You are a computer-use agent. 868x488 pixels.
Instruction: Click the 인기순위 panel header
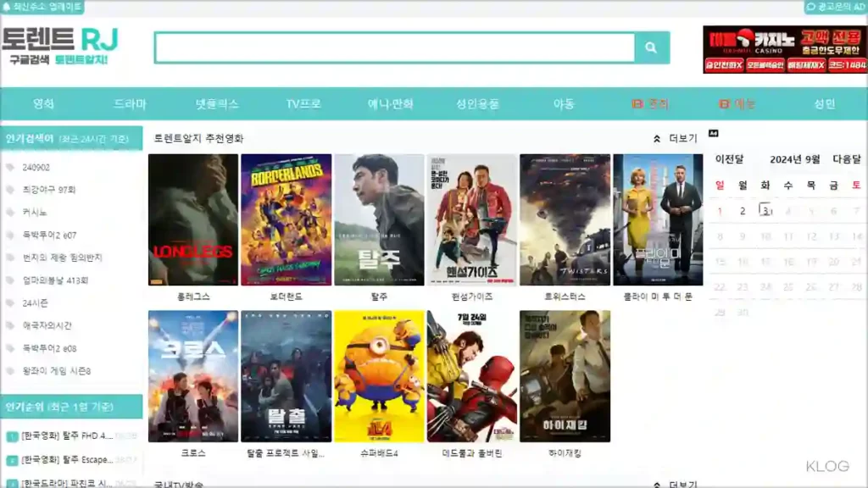click(x=71, y=407)
